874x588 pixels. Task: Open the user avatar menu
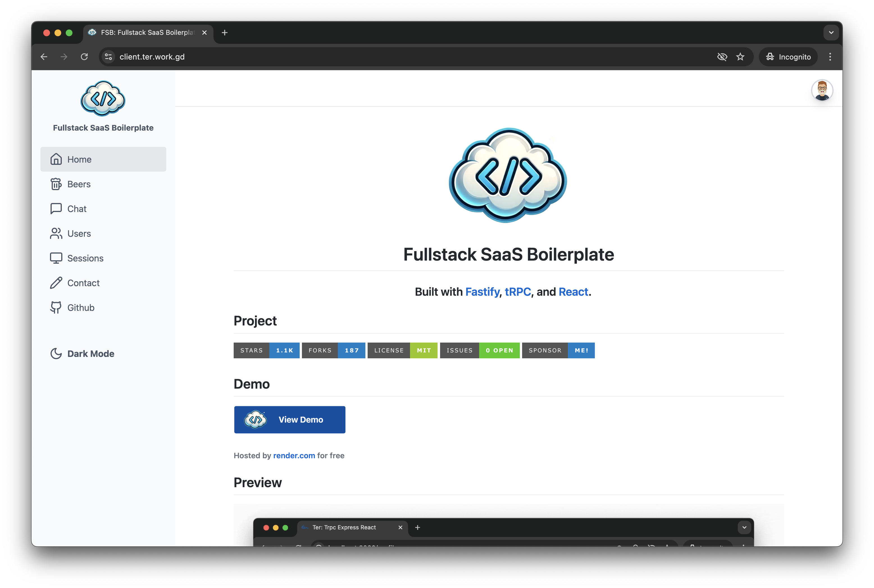pos(822,90)
